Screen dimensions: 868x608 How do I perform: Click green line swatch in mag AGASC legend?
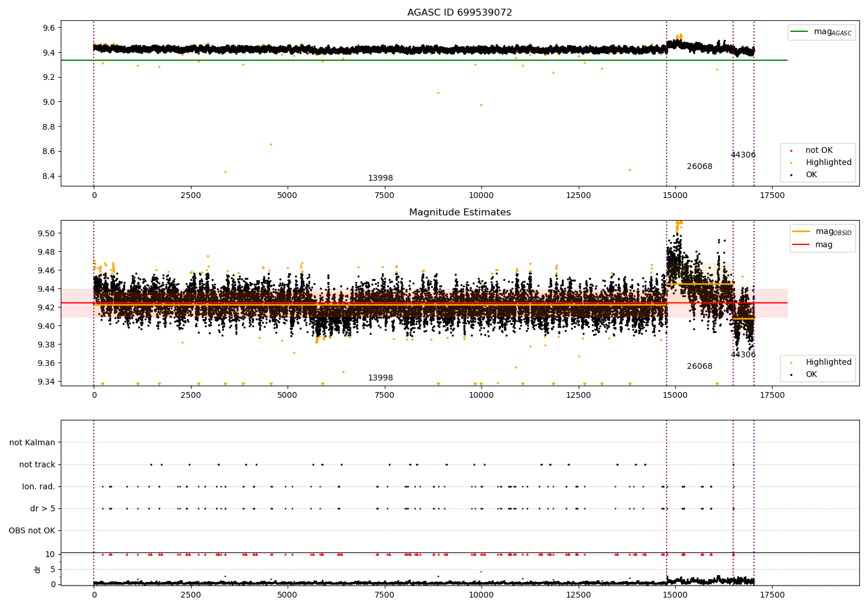800,32
